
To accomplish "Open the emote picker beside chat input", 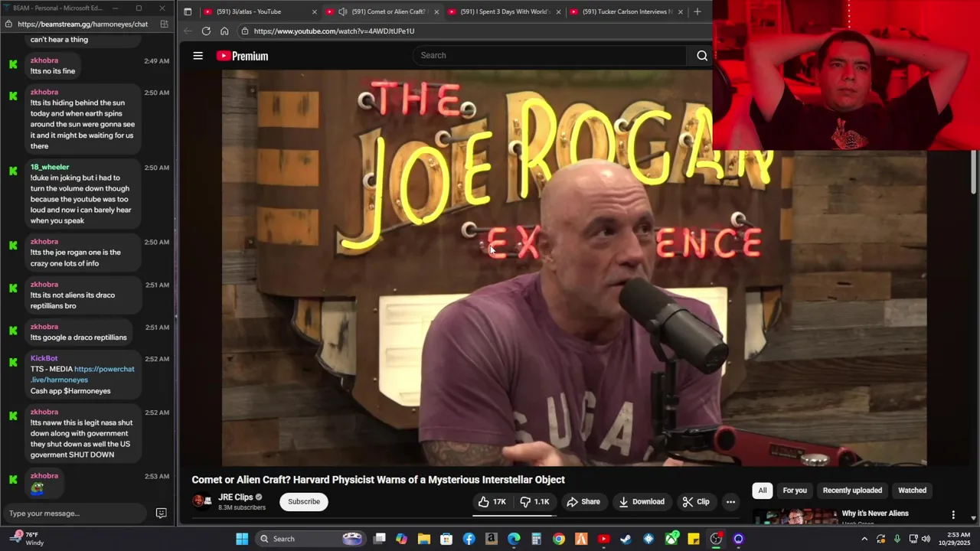I will [x=162, y=514].
